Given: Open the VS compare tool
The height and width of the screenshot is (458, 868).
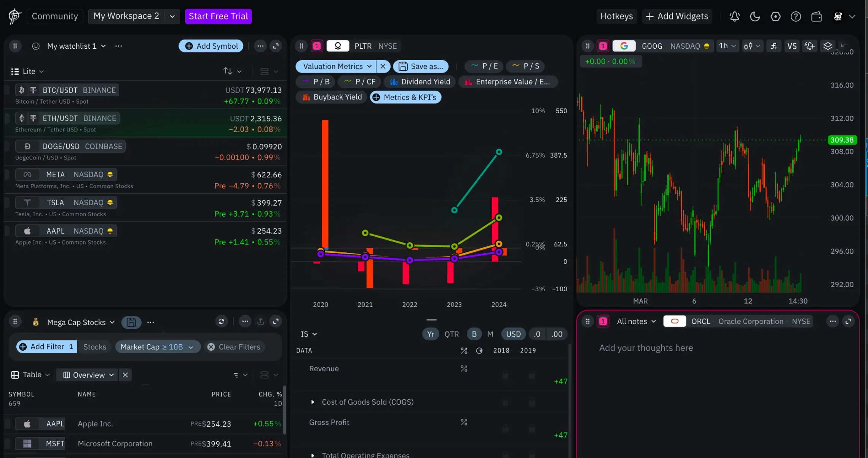Looking at the screenshot, I should point(792,46).
